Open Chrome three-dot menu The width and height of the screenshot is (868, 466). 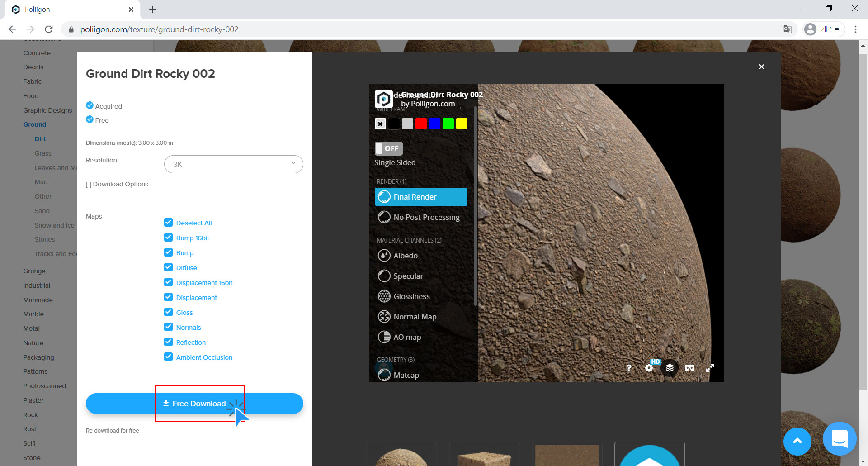855,29
